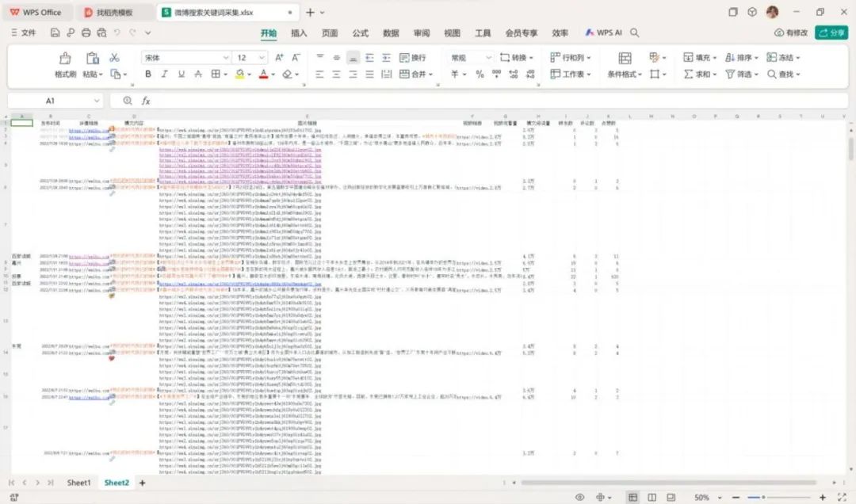The width and height of the screenshot is (856, 504).
Task: Click the Merge cells (合并) icon
Action: [417, 74]
